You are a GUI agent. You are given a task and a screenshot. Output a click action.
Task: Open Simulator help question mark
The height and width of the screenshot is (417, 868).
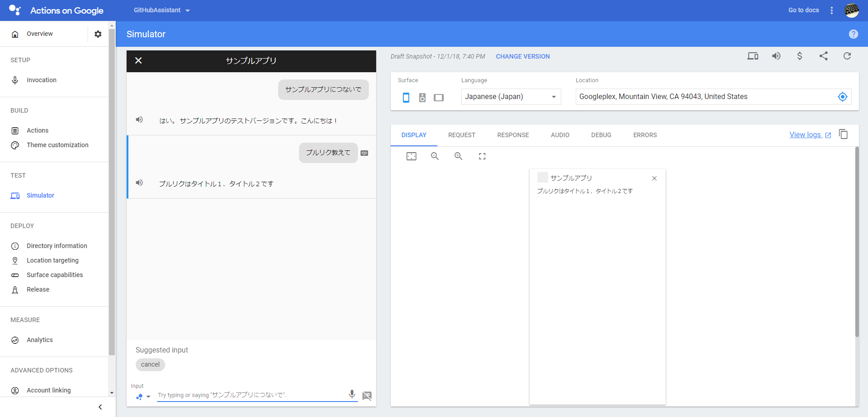point(853,34)
